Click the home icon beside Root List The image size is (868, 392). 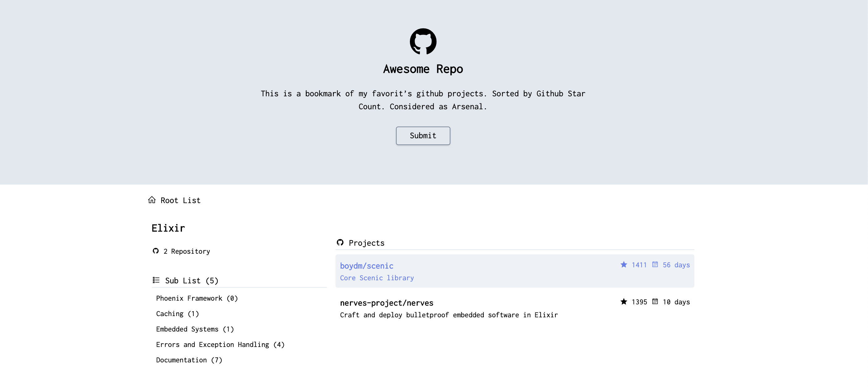pos(152,200)
